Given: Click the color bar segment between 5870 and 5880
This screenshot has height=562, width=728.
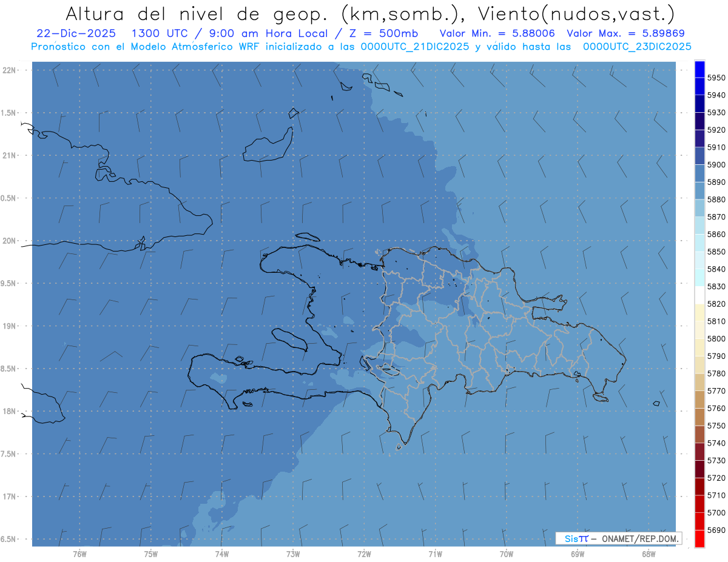Looking at the screenshot, I should [699, 208].
